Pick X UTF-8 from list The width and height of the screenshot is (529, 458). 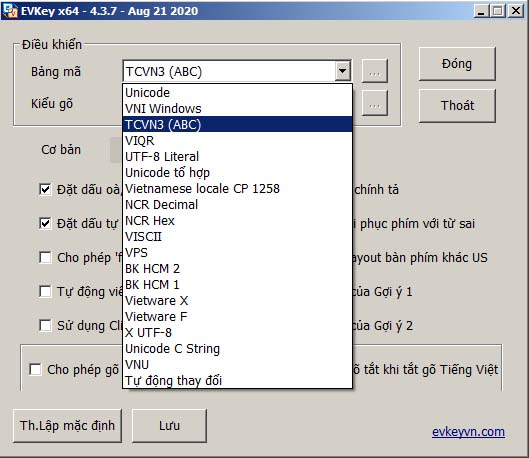[238, 333]
